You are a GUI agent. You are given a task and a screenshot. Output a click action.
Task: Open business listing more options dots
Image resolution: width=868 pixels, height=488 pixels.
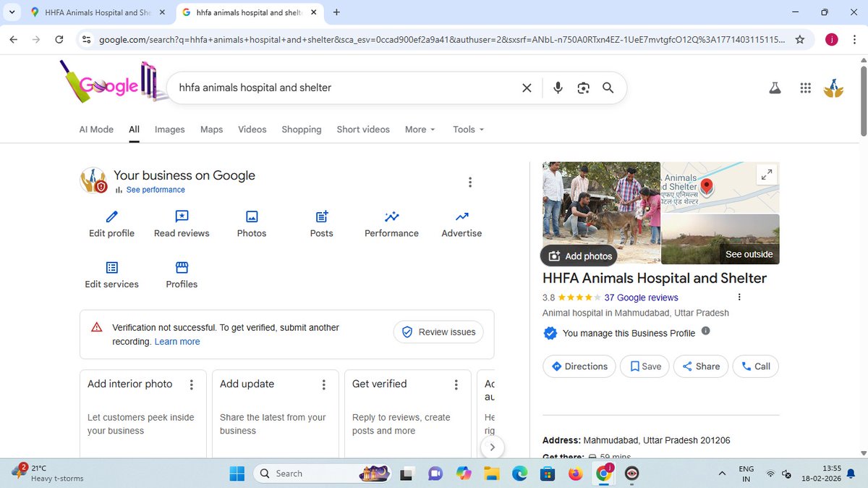[x=739, y=297]
